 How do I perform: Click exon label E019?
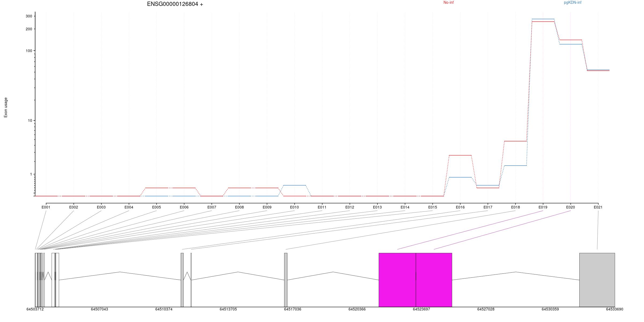click(543, 207)
